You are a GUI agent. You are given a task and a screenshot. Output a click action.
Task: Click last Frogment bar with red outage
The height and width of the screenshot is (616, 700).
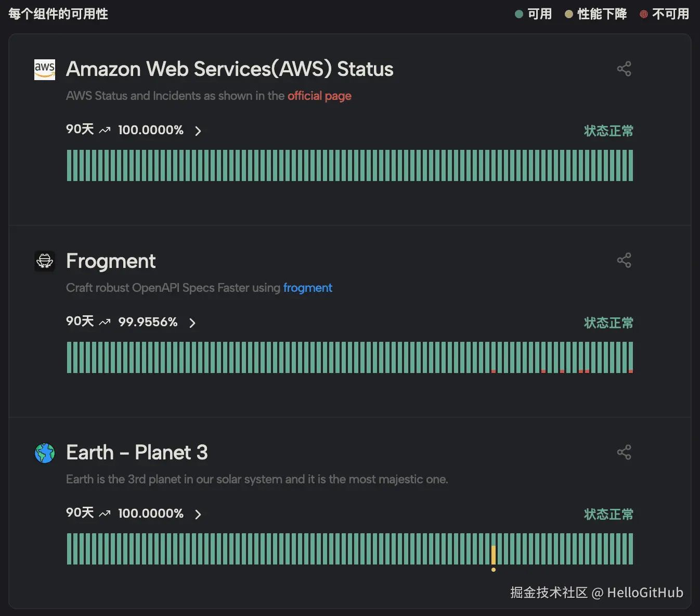(630, 357)
